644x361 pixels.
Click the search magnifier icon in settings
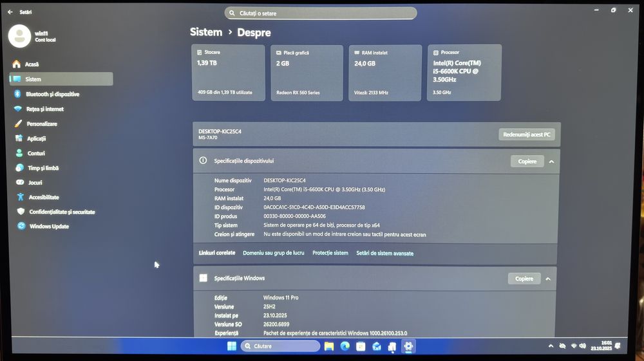[x=232, y=13]
